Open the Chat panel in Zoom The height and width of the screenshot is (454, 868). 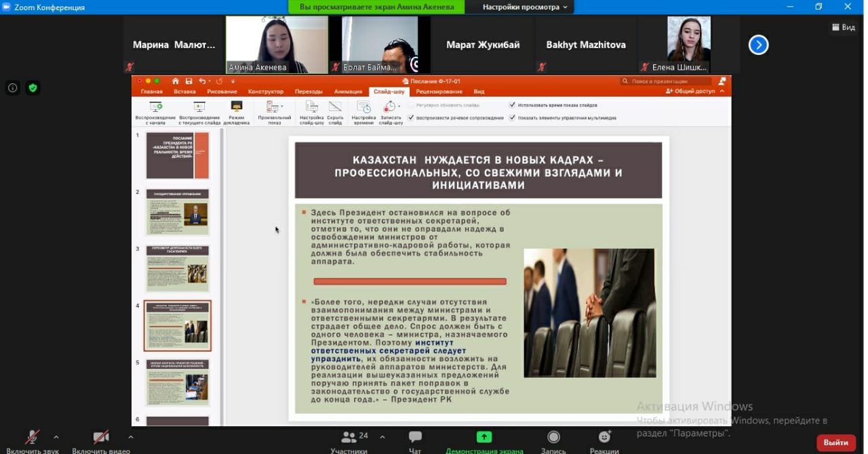pyautogui.click(x=415, y=438)
